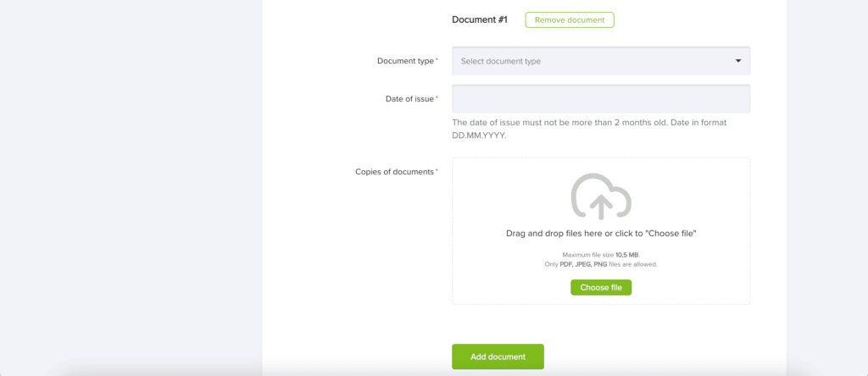Open the Select document type combo box
This screenshot has height=376, width=868.
tap(601, 61)
